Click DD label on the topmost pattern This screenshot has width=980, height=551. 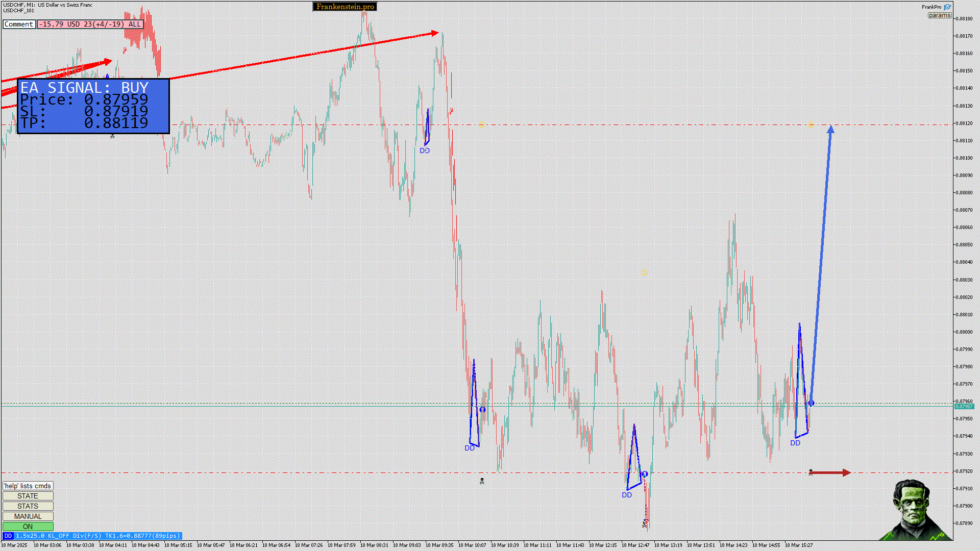click(x=425, y=151)
